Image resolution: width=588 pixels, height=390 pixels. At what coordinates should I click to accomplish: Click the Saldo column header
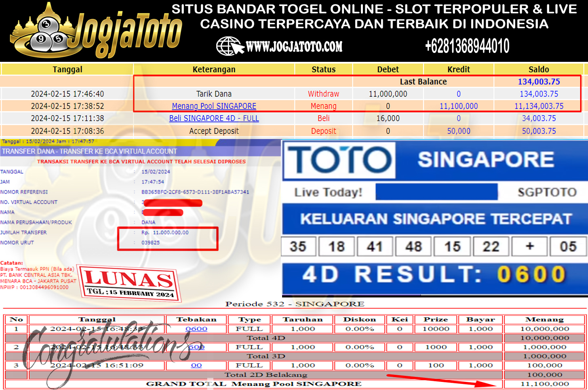coord(539,70)
